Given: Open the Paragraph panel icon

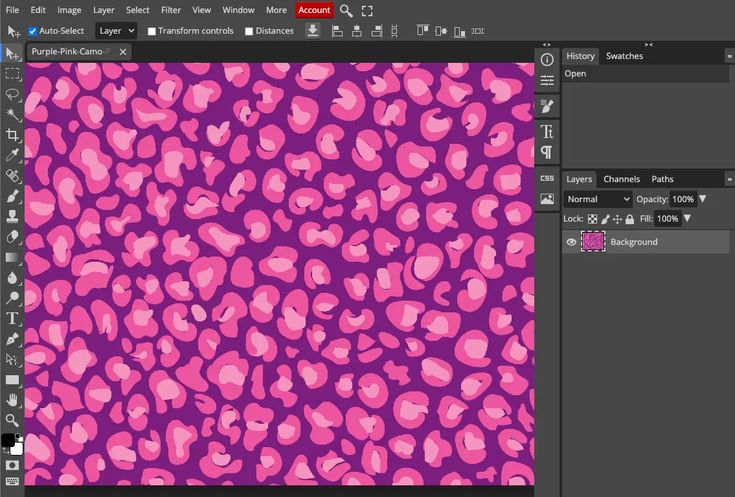Looking at the screenshot, I should pos(547,152).
